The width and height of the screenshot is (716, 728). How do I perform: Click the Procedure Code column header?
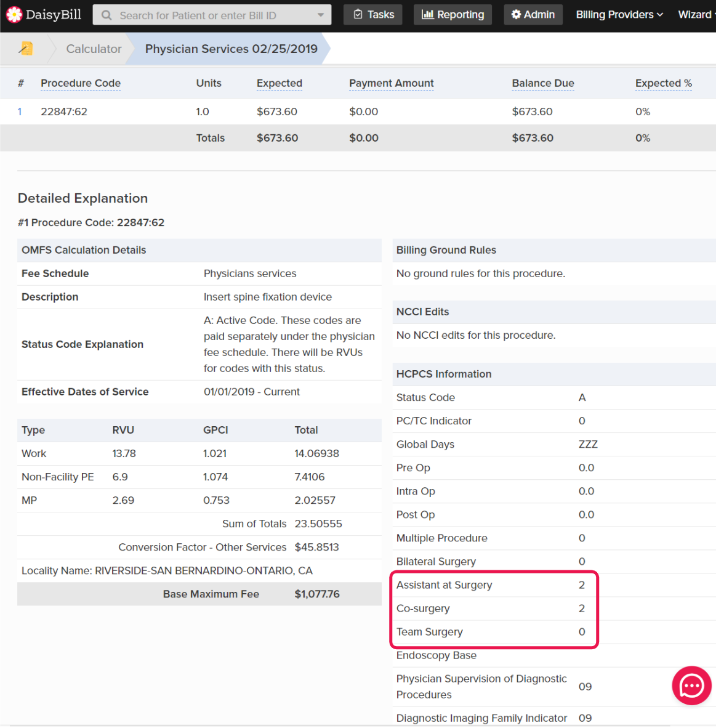pos(81,83)
